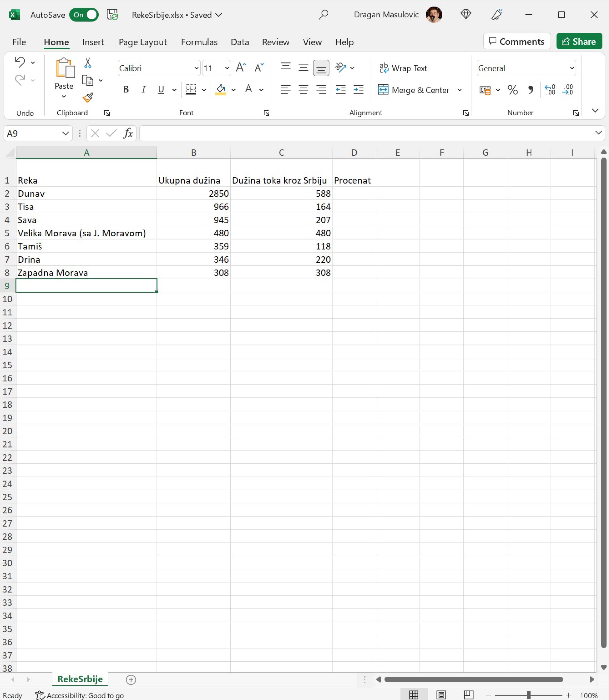The image size is (609, 700).
Task: Select cell B2 containing 2850
Action: (193, 194)
